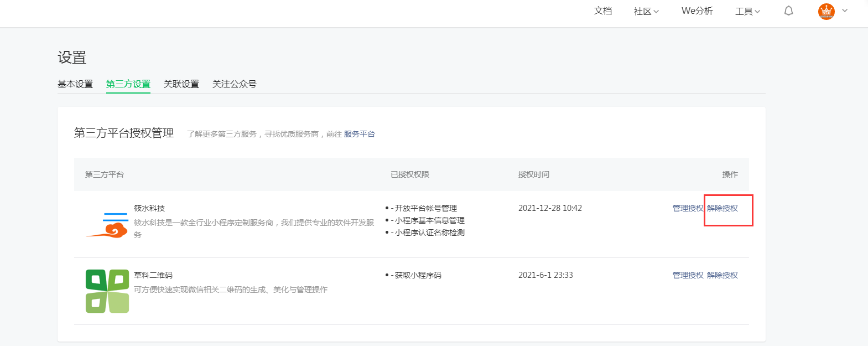Click the 授权时间 column header
The width and height of the screenshot is (868, 346).
534,174
